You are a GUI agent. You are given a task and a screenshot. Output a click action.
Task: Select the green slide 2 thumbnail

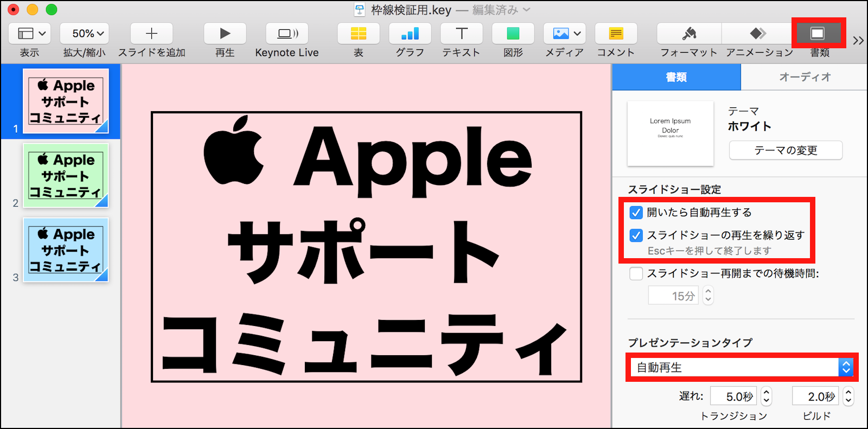pos(66,176)
